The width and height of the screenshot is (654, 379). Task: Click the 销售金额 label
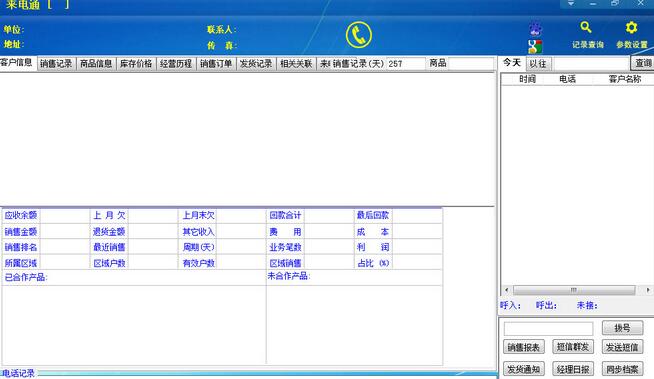coord(21,231)
